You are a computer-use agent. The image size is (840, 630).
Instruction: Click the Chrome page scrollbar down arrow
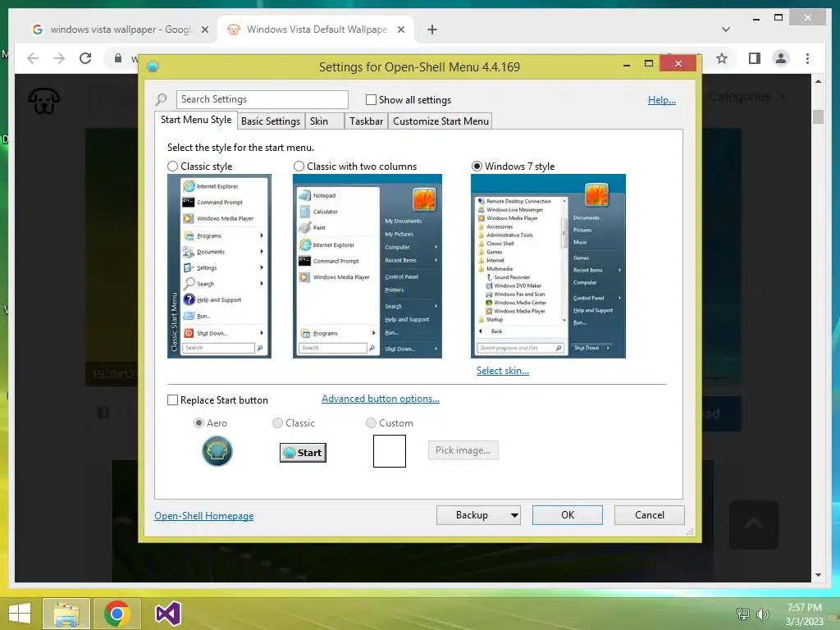coord(818,575)
